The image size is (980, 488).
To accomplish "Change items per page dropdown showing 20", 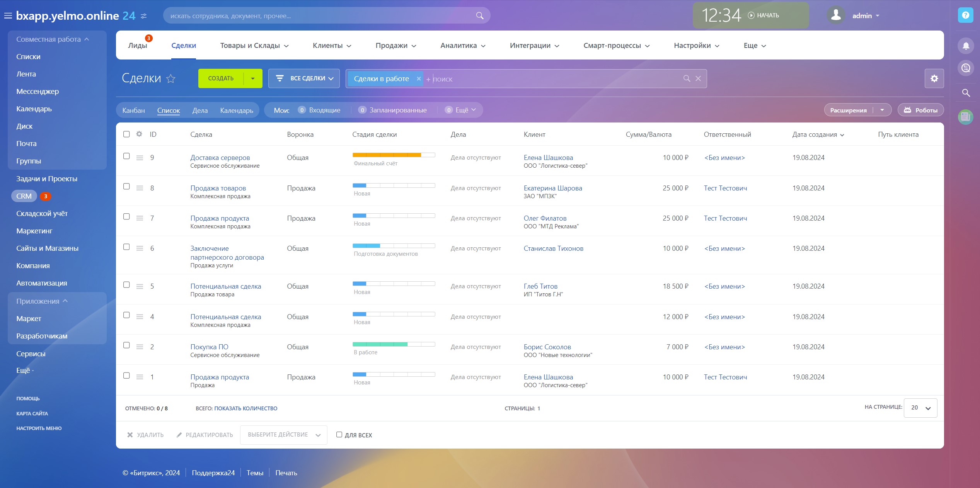I will pos(920,408).
